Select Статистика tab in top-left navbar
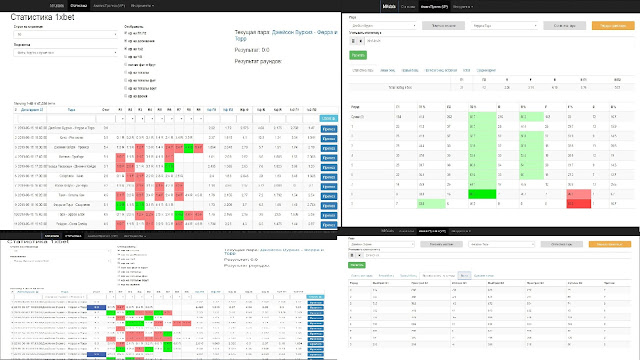 79,6
